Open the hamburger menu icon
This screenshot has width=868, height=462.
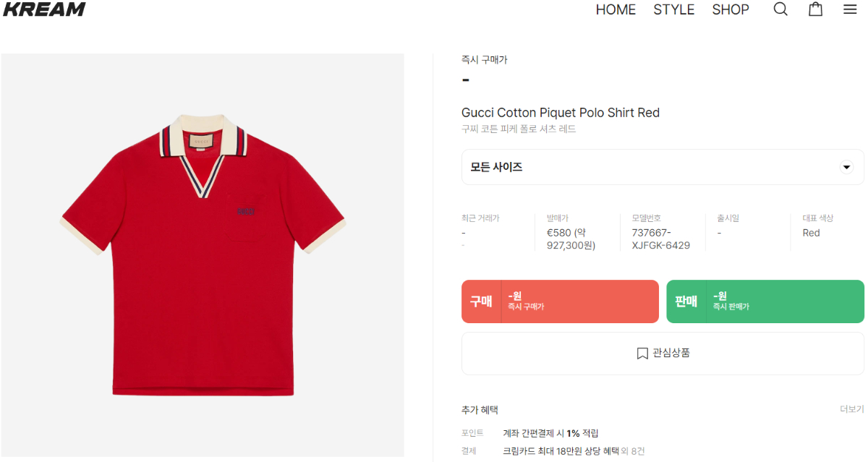tap(850, 9)
